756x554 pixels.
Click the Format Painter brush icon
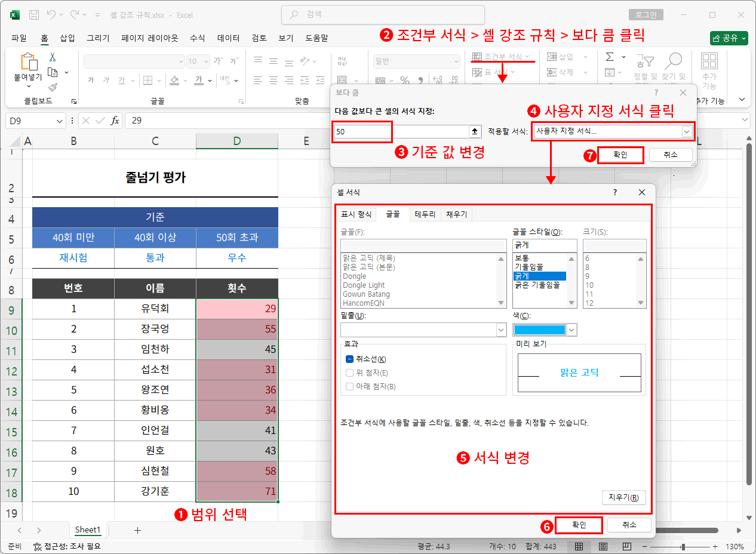point(53,87)
